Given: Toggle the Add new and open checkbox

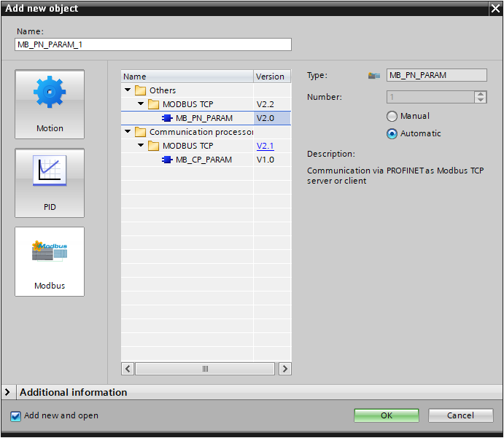Looking at the screenshot, I should pyautogui.click(x=16, y=415).
